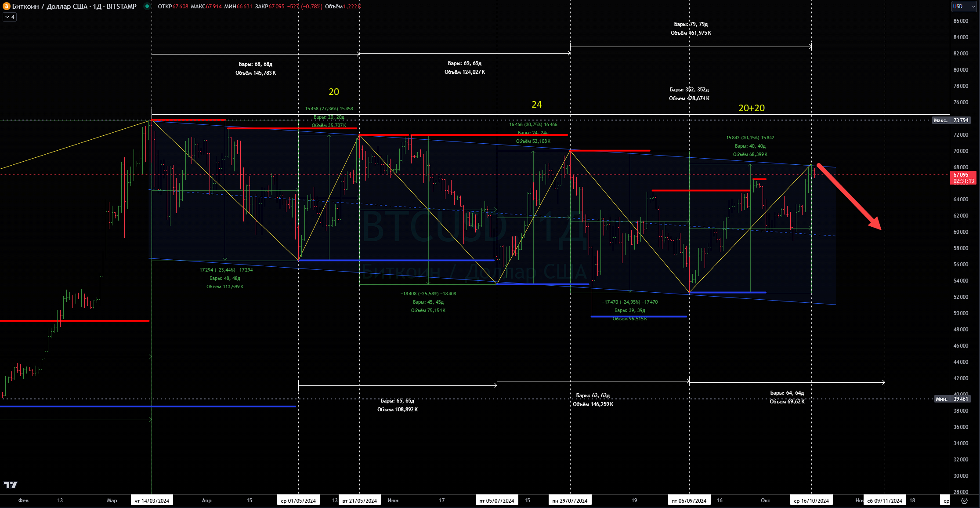Viewport: 980px width, 508px height.
Task: Click the date range label Бары: 352, 352д
Action: tap(689, 90)
